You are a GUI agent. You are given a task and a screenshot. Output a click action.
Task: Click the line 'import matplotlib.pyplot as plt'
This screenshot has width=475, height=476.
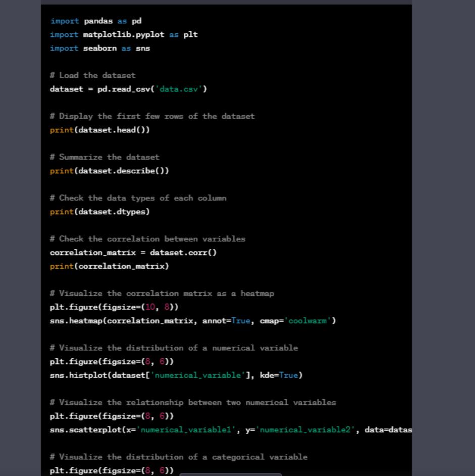pos(124,35)
